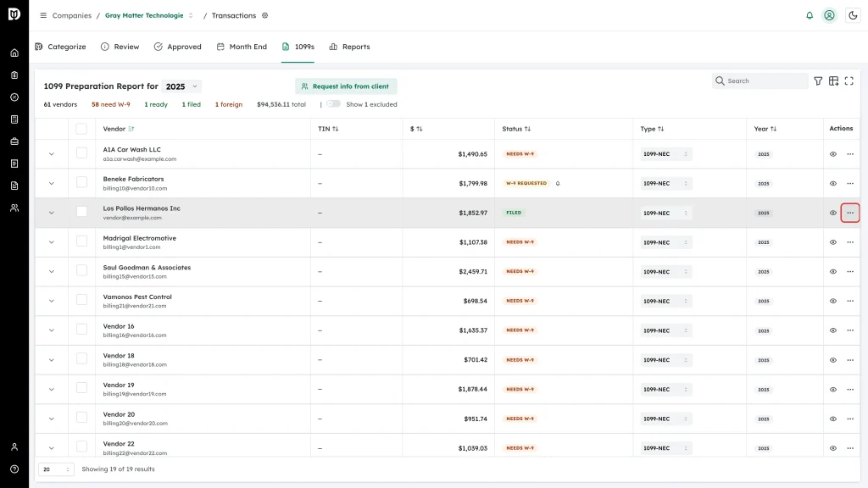Check the select-all checkbox in header
The image size is (868, 488).
(x=81, y=129)
